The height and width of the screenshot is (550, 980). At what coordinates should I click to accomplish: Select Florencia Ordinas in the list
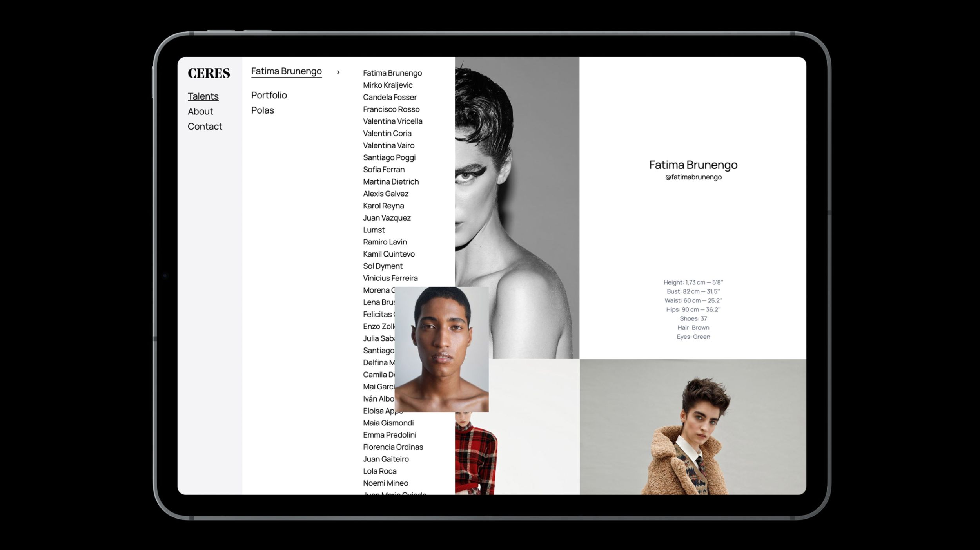(x=393, y=447)
